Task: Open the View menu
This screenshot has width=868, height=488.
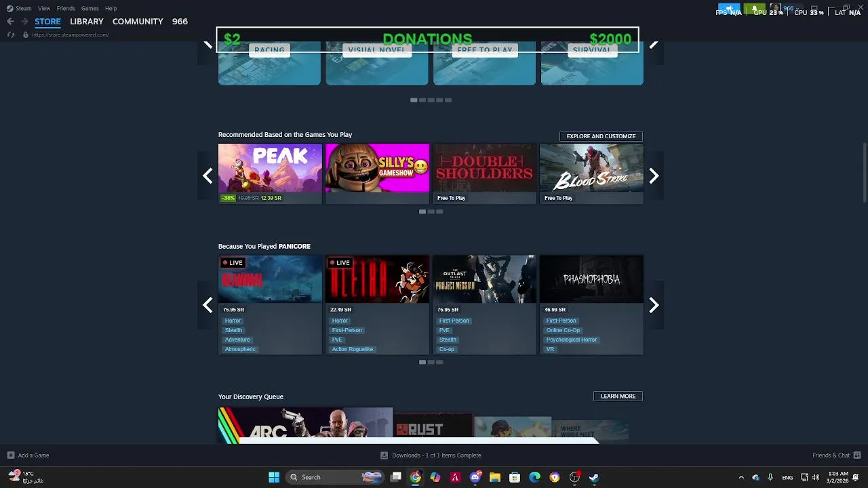Action: click(44, 8)
